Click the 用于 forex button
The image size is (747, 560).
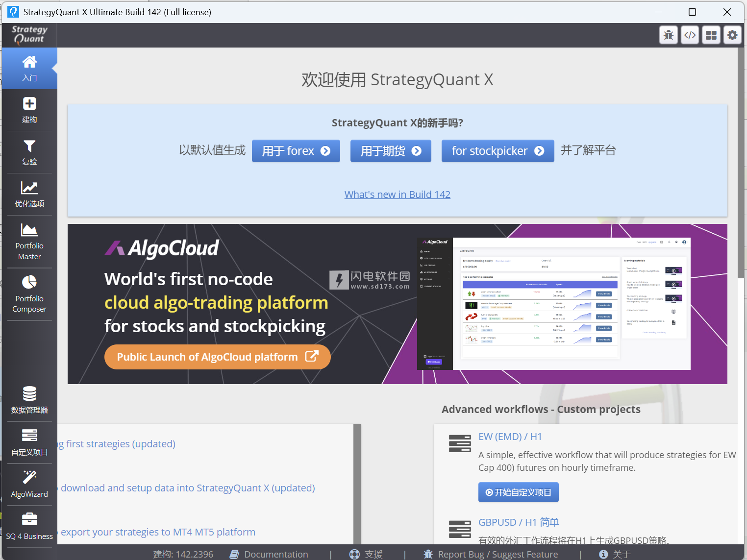click(296, 151)
